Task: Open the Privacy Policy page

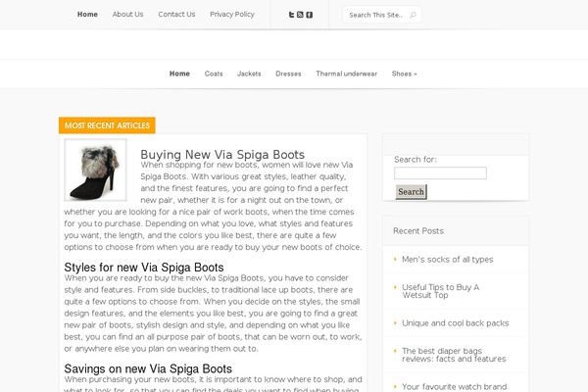Action: 232,15
